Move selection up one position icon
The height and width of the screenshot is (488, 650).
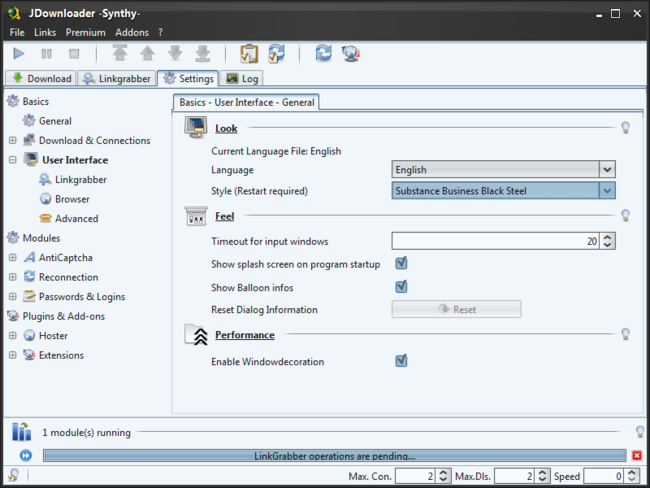point(148,53)
